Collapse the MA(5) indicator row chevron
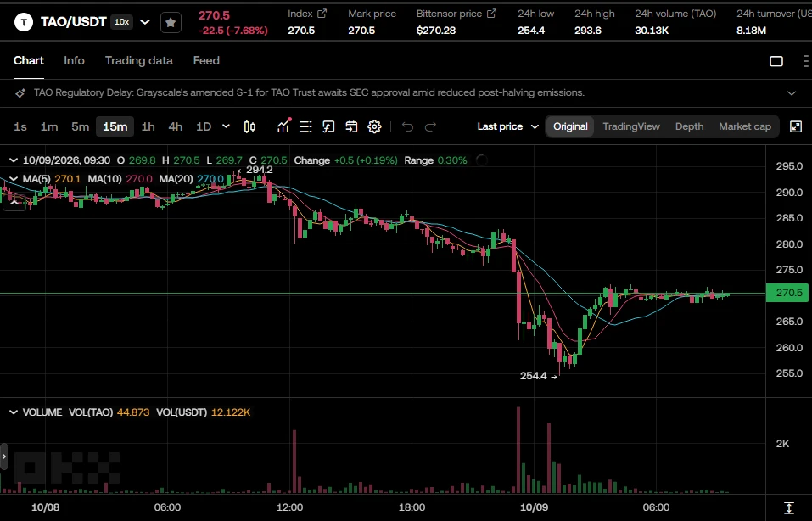Image resolution: width=812 pixels, height=521 pixels. tap(14, 179)
